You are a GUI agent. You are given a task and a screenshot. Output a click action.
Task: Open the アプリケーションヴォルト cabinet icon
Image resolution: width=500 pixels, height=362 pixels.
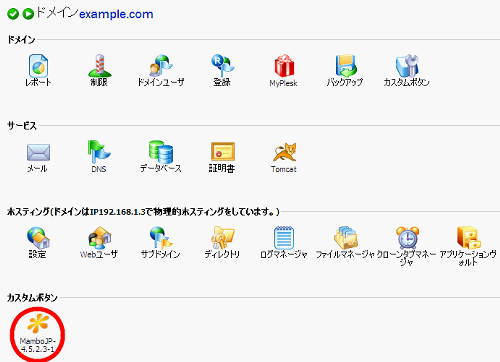point(468,238)
